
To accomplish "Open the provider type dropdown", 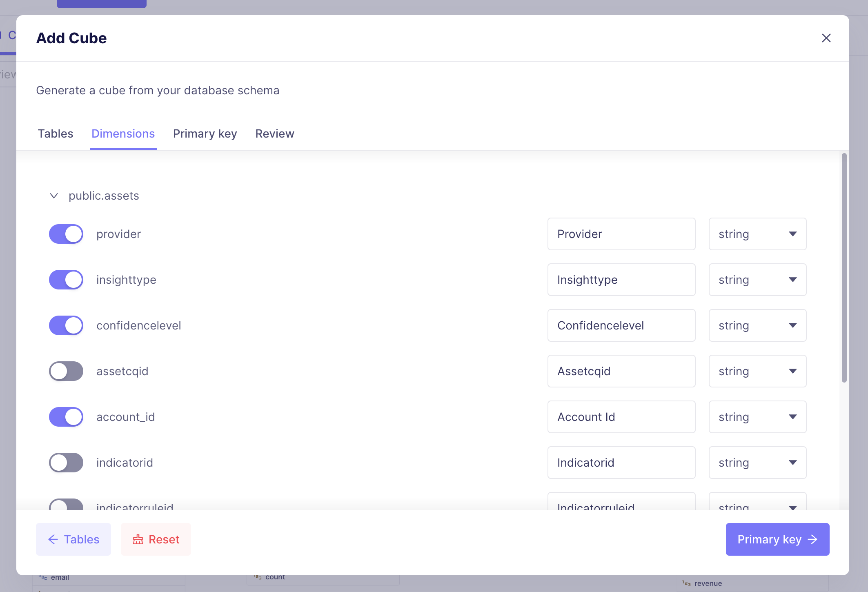I will pos(757,234).
